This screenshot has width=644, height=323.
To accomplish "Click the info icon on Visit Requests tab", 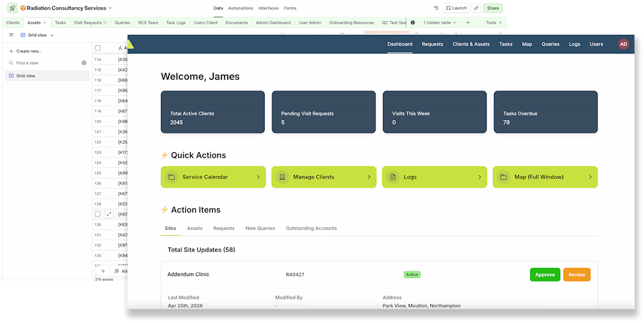I will [105, 23].
